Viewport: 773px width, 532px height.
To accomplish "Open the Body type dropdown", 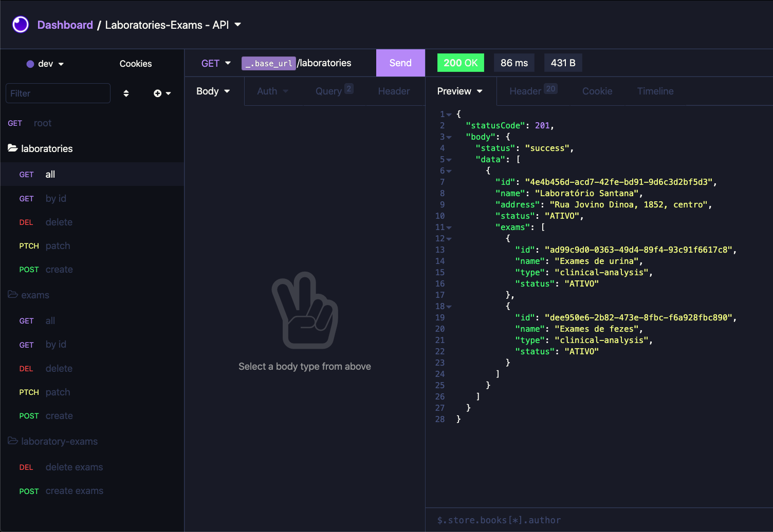I will coord(213,91).
